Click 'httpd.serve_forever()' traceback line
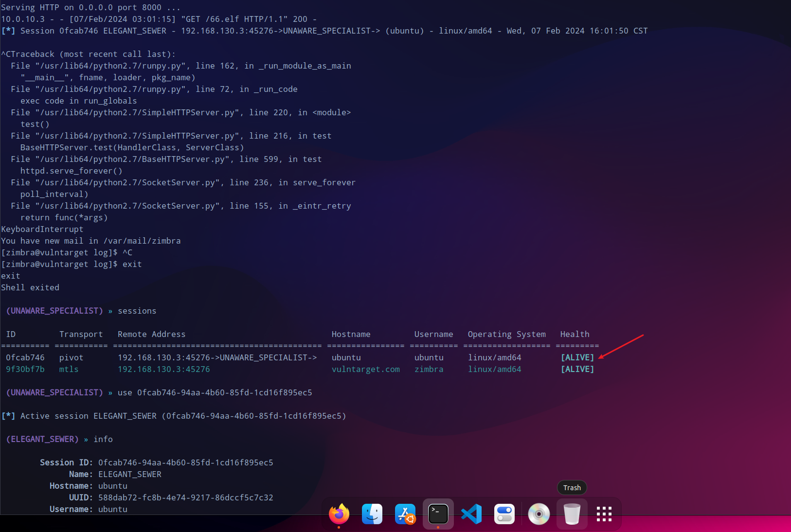The height and width of the screenshot is (532, 791). (x=72, y=171)
